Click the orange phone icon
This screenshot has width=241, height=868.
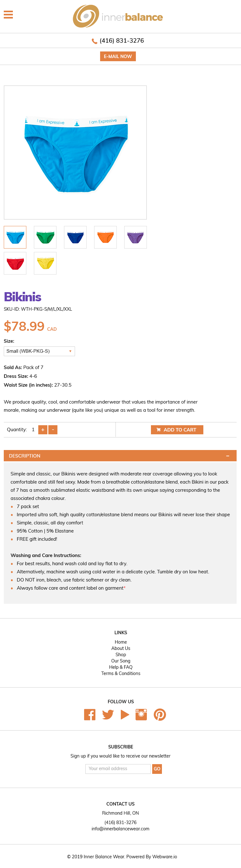(94, 41)
